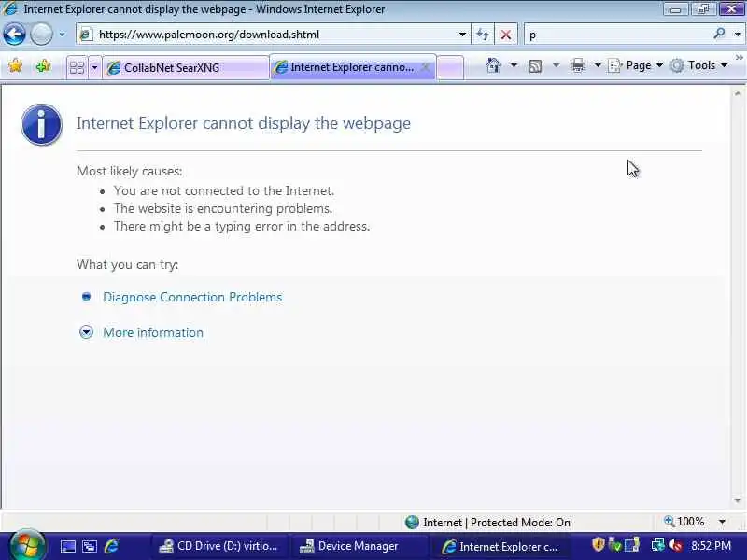Click the Back navigation button

coord(14,35)
